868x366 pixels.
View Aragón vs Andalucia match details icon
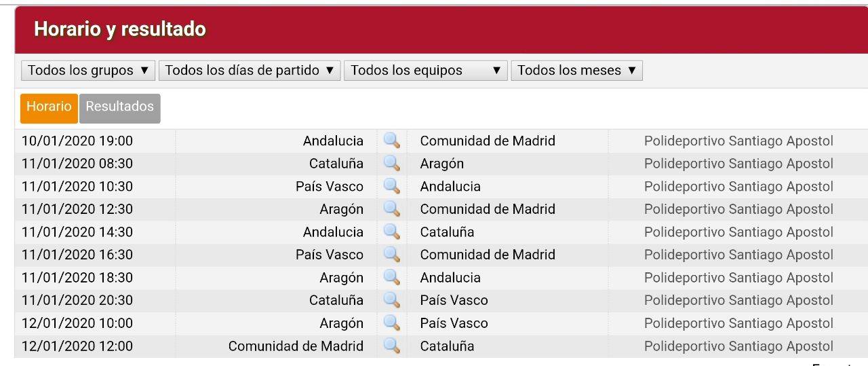pyautogui.click(x=391, y=277)
